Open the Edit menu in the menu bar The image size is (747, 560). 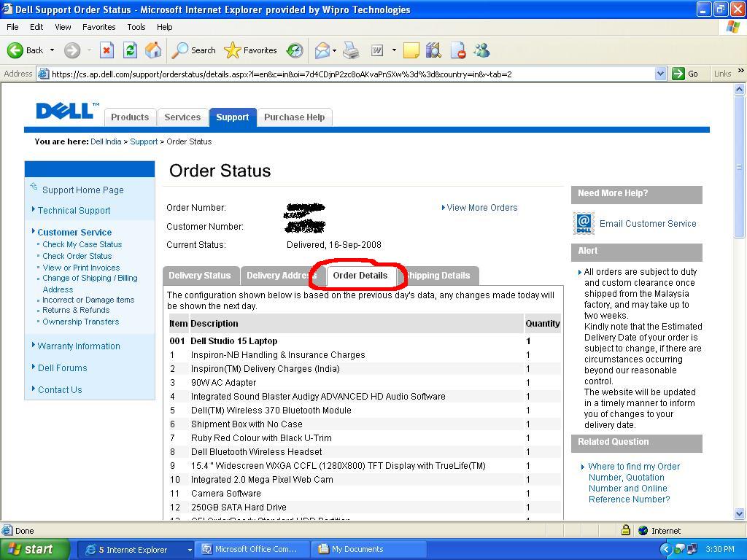coord(36,27)
